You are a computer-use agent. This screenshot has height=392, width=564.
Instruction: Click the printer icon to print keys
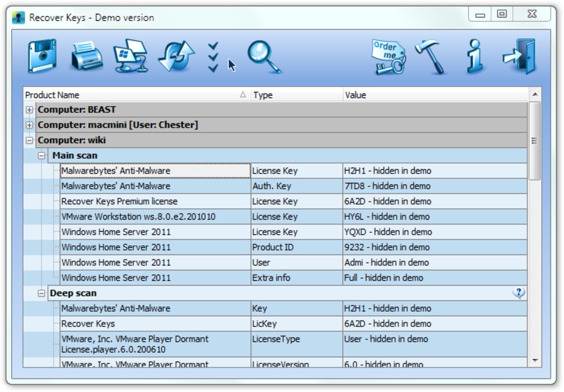pyautogui.click(x=86, y=57)
